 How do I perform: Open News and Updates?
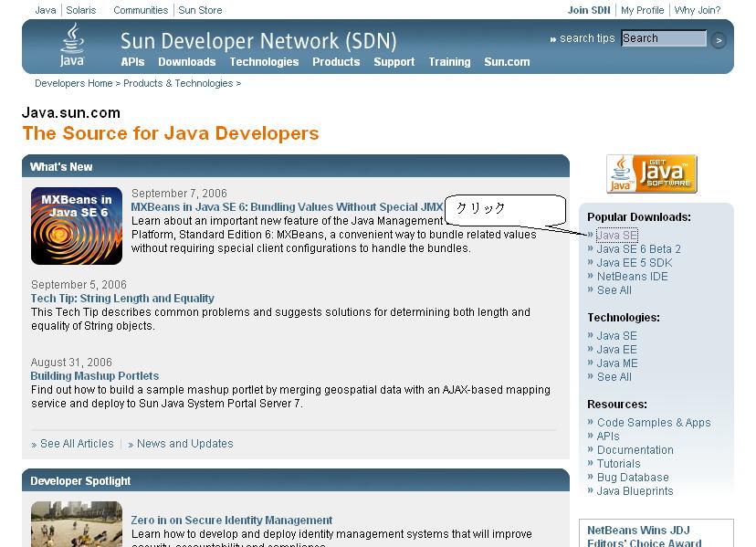[185, 444]
